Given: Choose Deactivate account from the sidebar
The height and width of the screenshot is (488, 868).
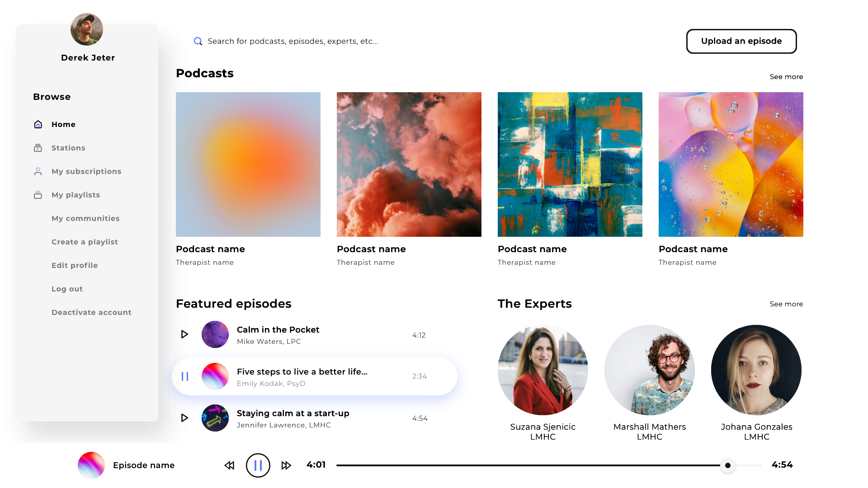Looking at the screenshot, I should point(91,312).
